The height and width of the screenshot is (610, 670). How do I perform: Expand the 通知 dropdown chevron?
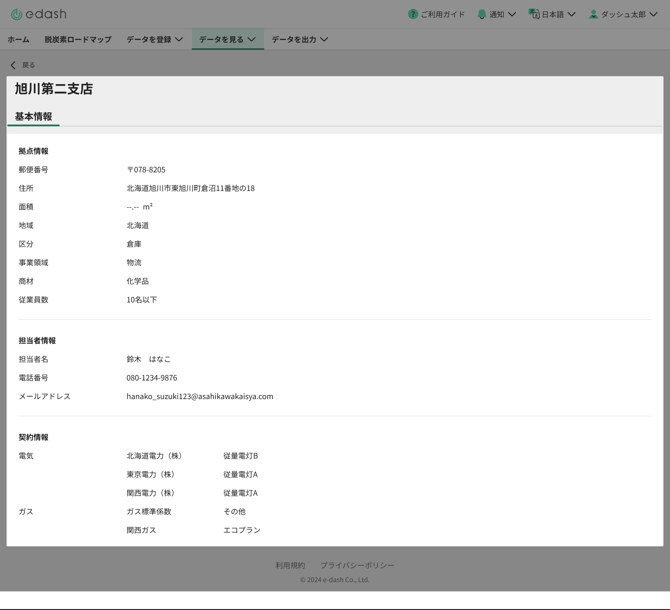coord(512,14)
